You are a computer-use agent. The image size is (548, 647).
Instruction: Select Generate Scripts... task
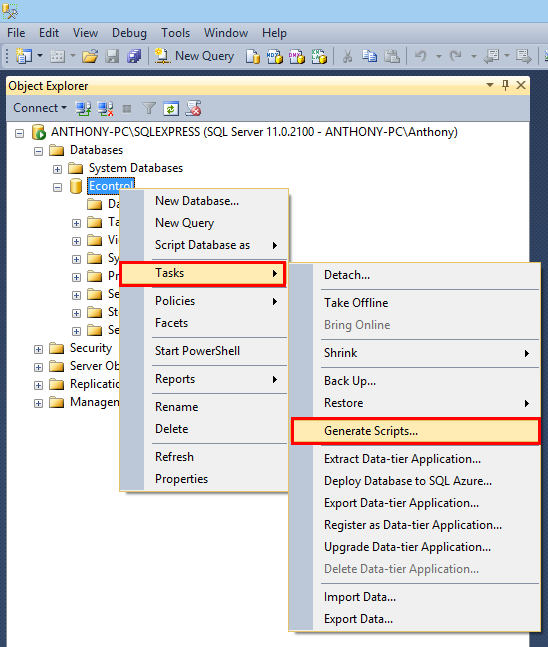coord(415,431)
